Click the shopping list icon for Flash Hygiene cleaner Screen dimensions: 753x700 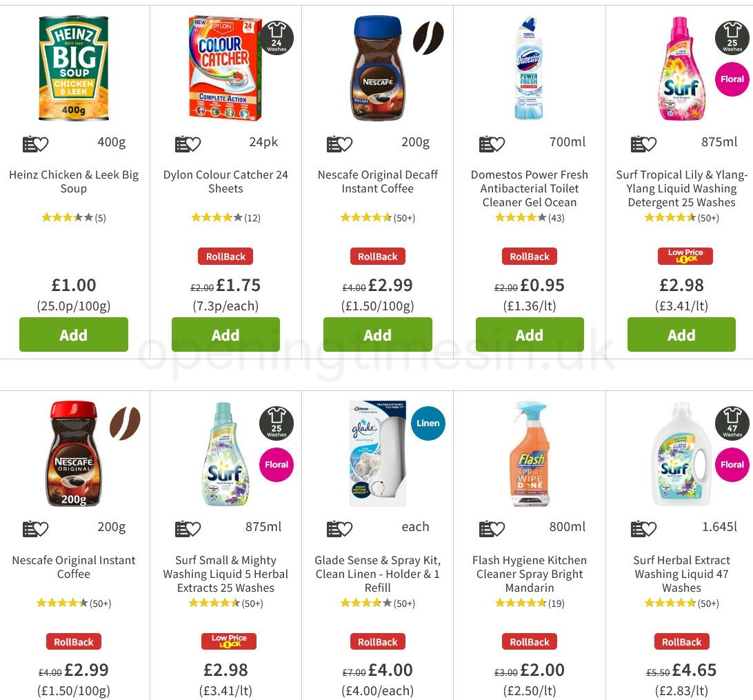tap(487, 528)
